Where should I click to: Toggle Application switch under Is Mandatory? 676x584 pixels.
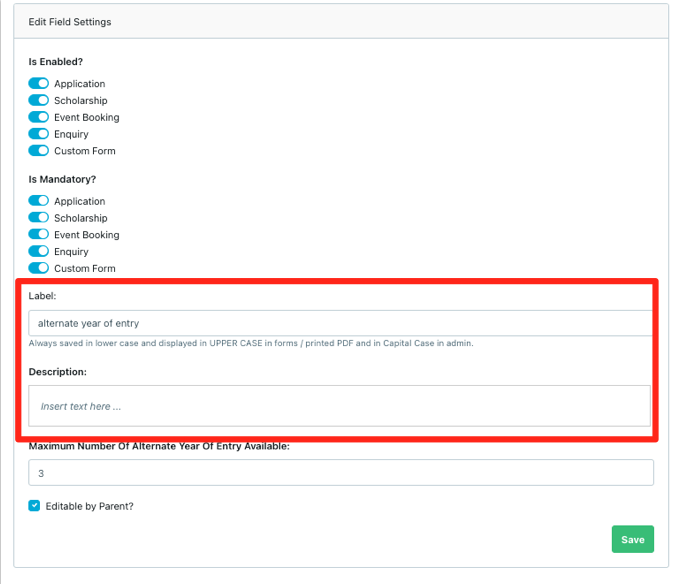pyautogui.click(x=38, y=201)
